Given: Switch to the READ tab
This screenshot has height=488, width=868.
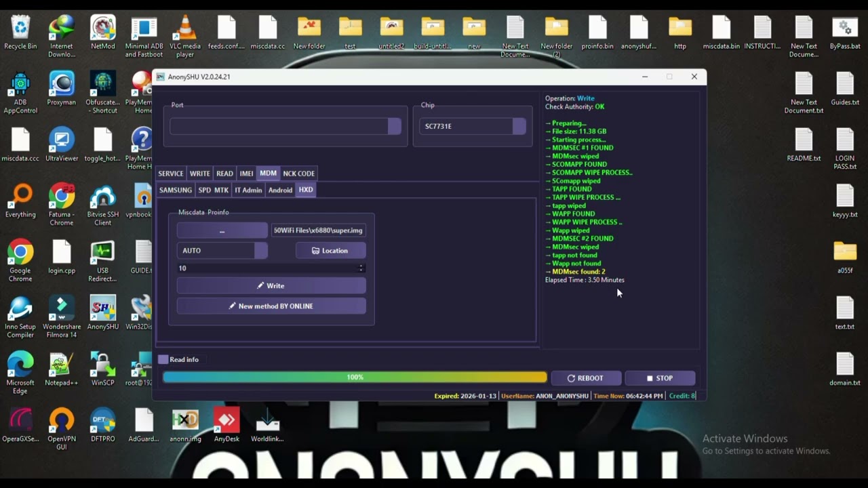Looking at the screenshot, I should click(x=224, y=174).
